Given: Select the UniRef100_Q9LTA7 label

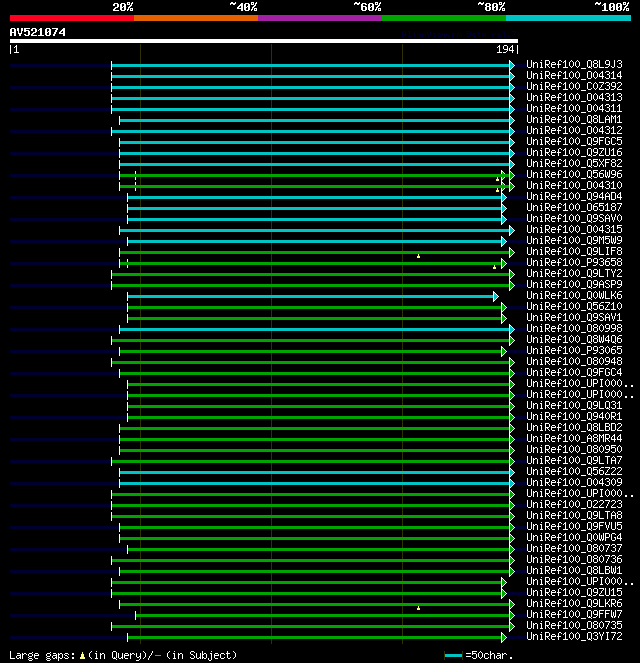Looking at the screenshot, I should pyautogui.click(x=574, y=460).
